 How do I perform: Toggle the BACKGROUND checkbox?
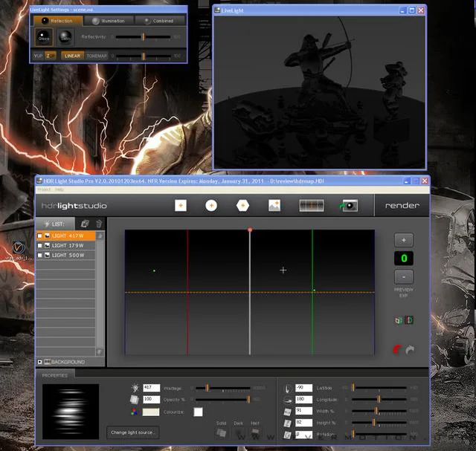pyautogui.click(x=39, y=362)
